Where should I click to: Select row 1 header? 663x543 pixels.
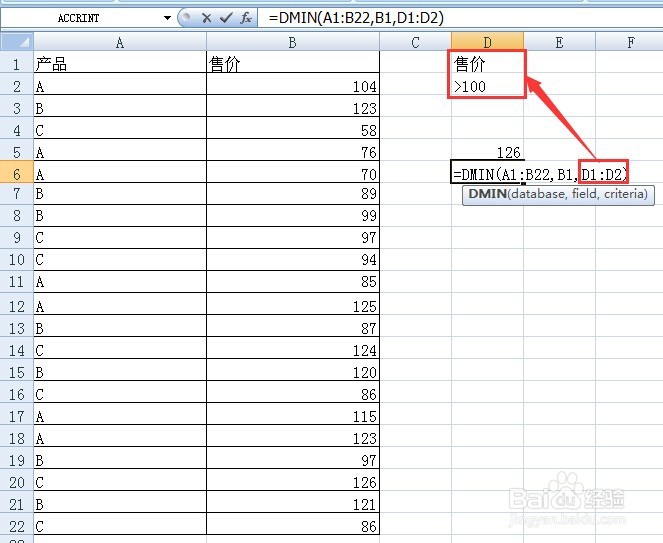pos(16,64)
